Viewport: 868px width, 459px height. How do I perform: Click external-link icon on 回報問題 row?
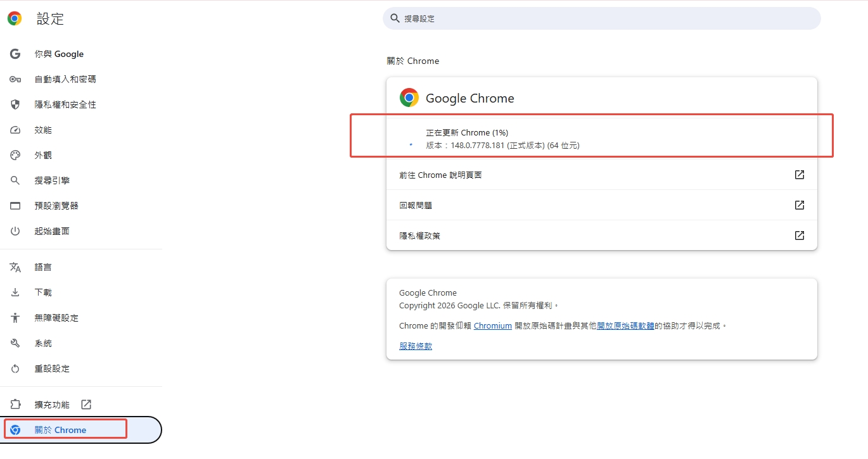pyautogui.click(x=800, y=205)
